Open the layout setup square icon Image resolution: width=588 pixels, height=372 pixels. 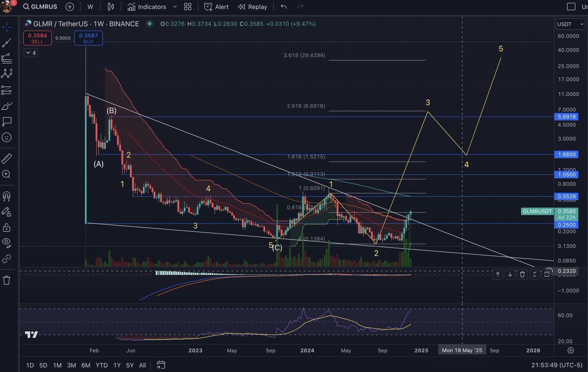pyautogui.click(x=570, y=7)
